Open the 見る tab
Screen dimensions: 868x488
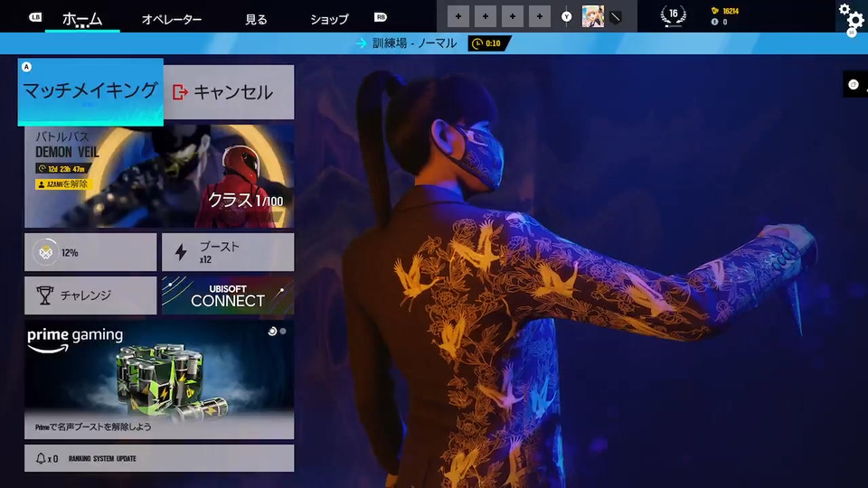(x=256, y=19)
